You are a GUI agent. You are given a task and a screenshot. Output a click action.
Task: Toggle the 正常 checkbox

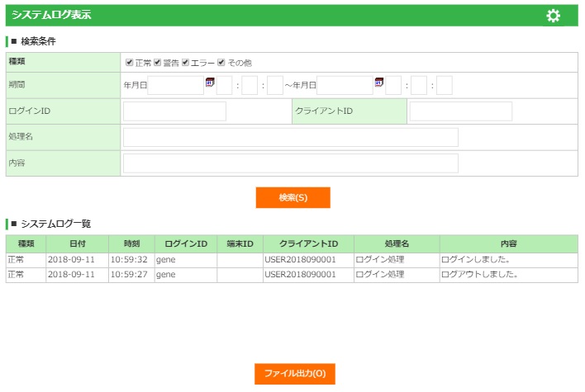[x=130, y=63]
